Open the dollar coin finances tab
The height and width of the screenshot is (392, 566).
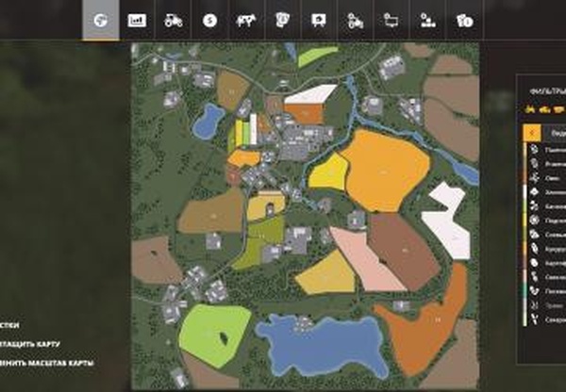(209, 21)
